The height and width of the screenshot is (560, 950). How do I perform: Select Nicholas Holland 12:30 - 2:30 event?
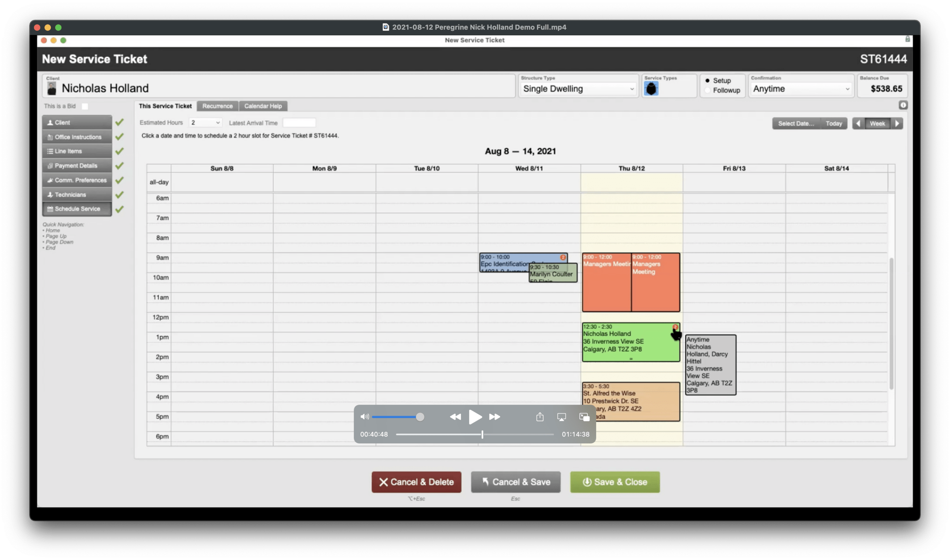point(631,342)
